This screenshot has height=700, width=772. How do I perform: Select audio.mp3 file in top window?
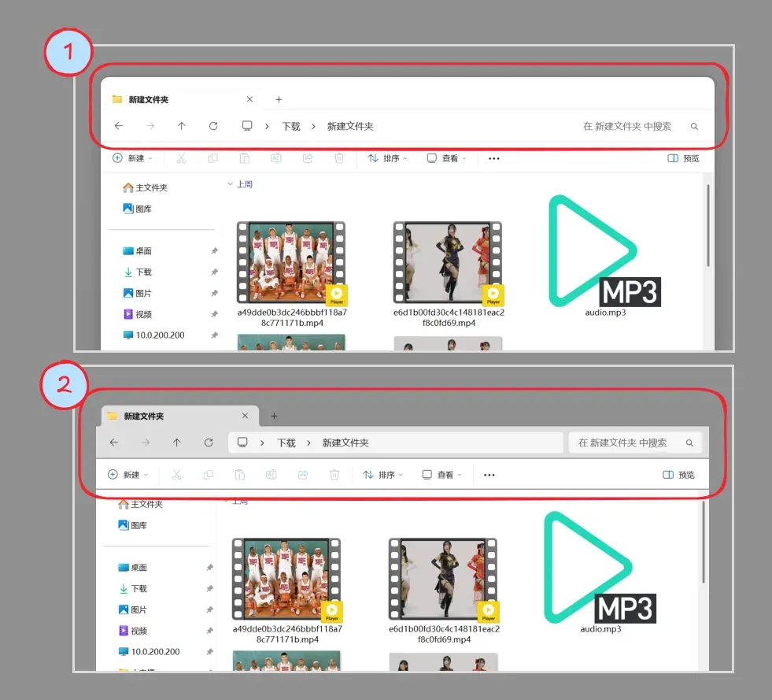[605, 256]
